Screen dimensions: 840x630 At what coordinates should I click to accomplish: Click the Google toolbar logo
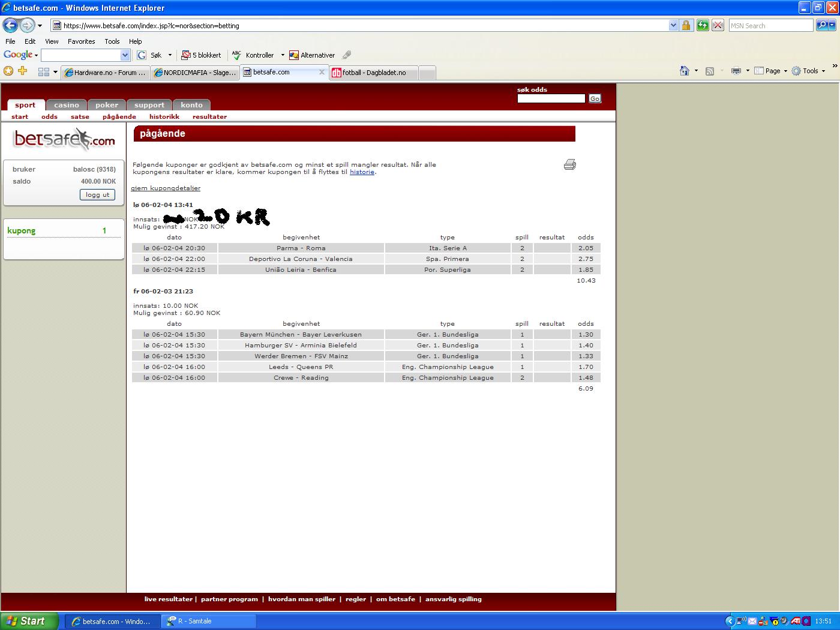[18, 55]
